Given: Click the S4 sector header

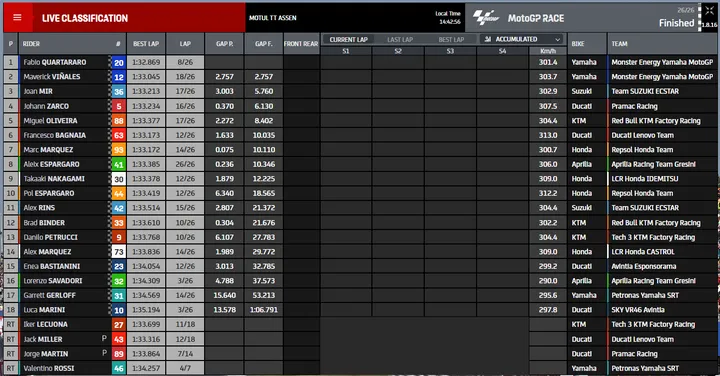Looking at the screenshot, I should tap(502, 51).
